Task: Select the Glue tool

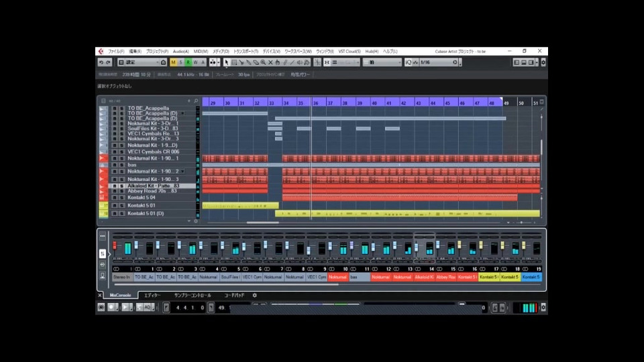Action: pos(248,62)
